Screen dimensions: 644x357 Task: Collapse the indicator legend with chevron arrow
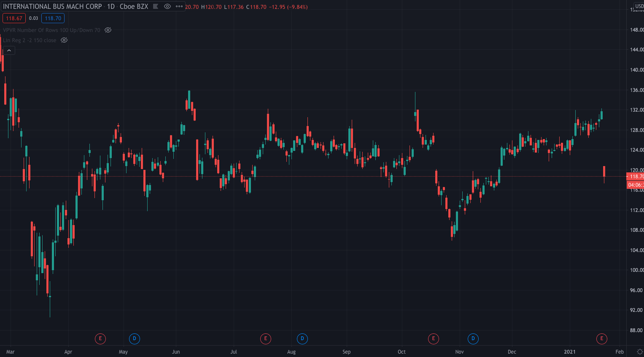9,51
